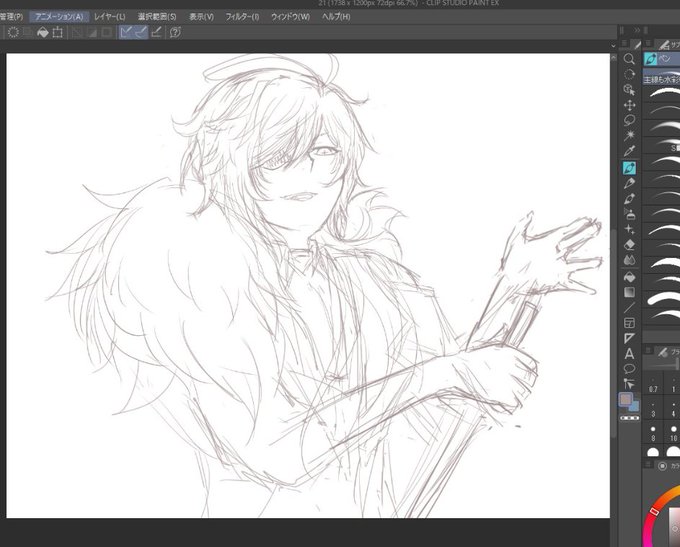Click the color wheel palette tab icon
Image resolution: width=680 pixels, height=547 pixels.
pyautogui.click(x=662, y=466)
